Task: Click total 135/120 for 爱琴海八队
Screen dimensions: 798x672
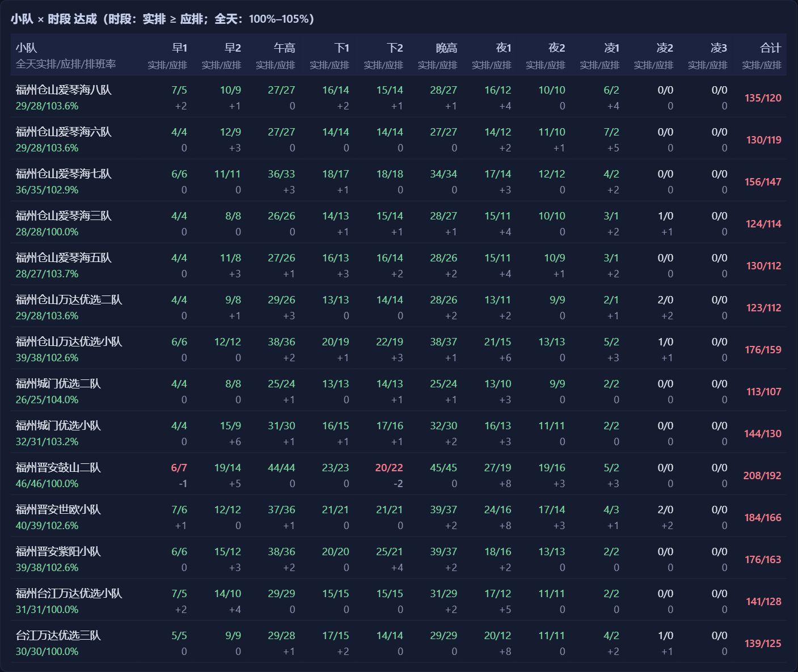Action: (763, 98)
